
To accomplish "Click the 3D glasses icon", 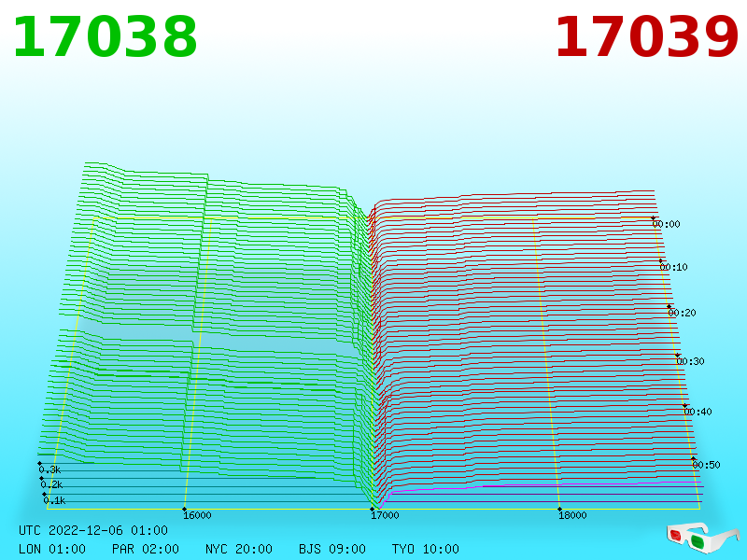I will [x=702, y=538].
